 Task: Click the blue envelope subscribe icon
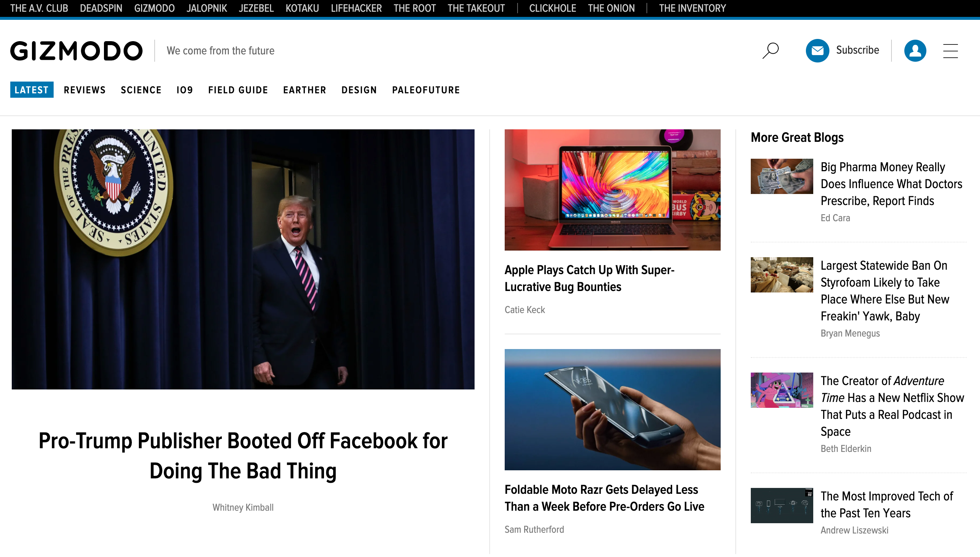[817, 50]
